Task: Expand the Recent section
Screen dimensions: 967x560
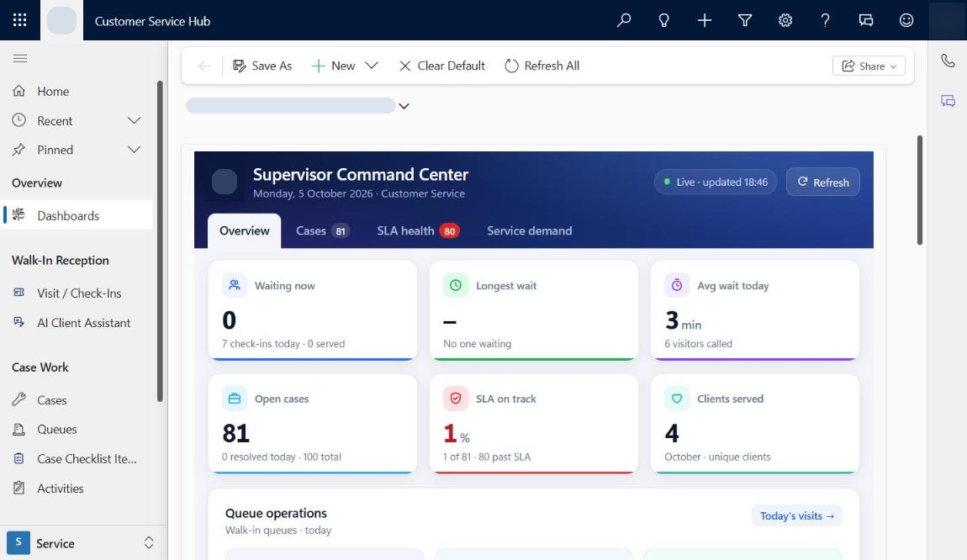Action: point(134,121)
